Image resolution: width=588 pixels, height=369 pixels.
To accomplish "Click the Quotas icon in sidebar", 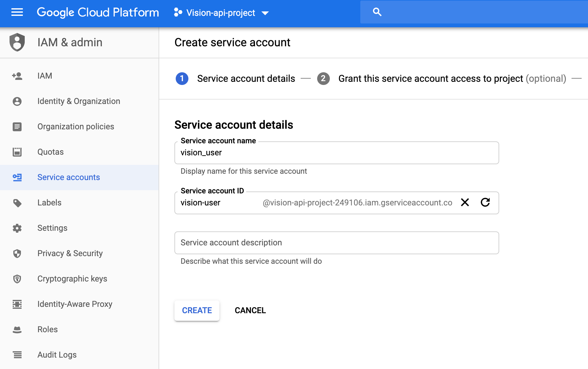I will pyautogui.click(x=17, y=152).
